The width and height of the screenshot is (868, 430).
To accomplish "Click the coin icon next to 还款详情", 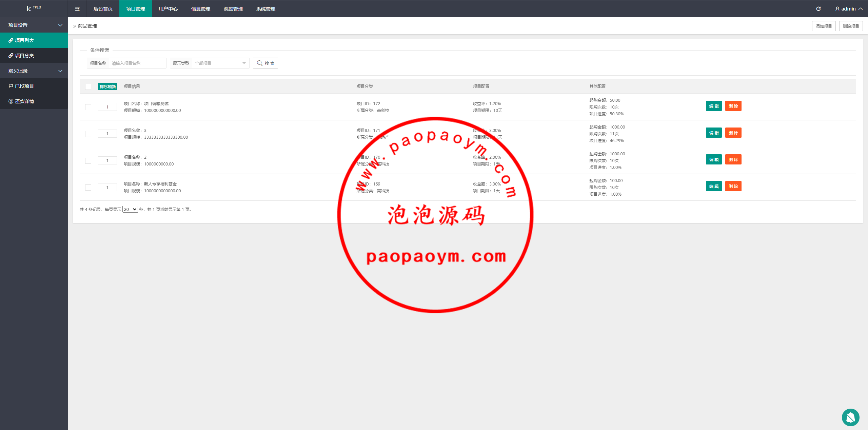I will (11, 101).
